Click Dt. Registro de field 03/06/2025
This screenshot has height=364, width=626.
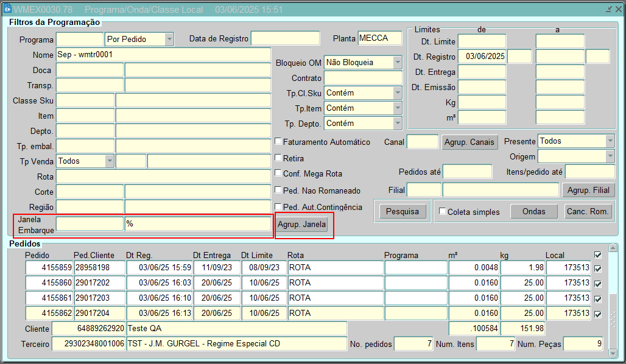[x=482, y=56]
